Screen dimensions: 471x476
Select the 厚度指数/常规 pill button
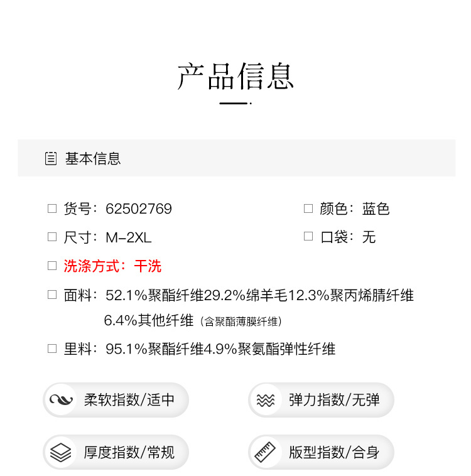point(116,452)
